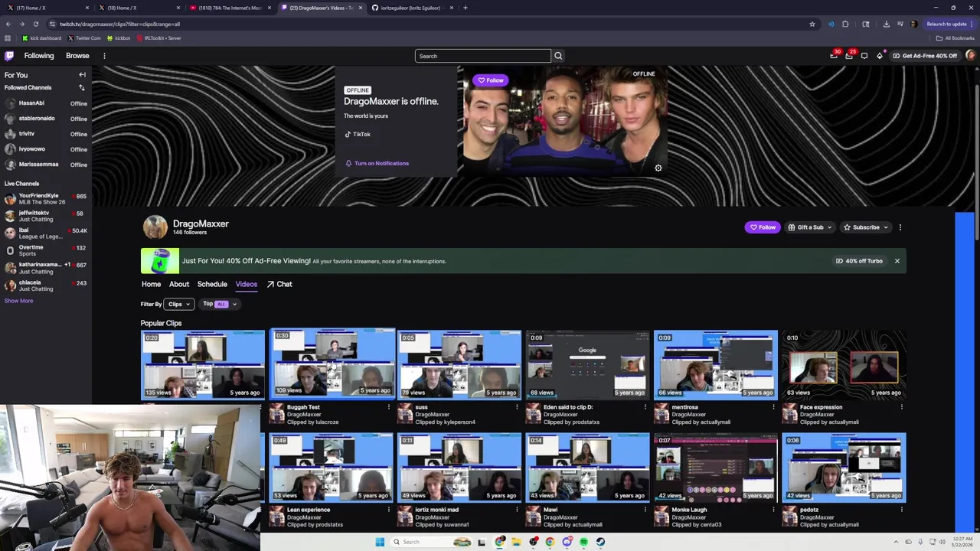Open the Twitch Search field
The width and height of the screenshot is (980, 551).
tap(482, 56)
